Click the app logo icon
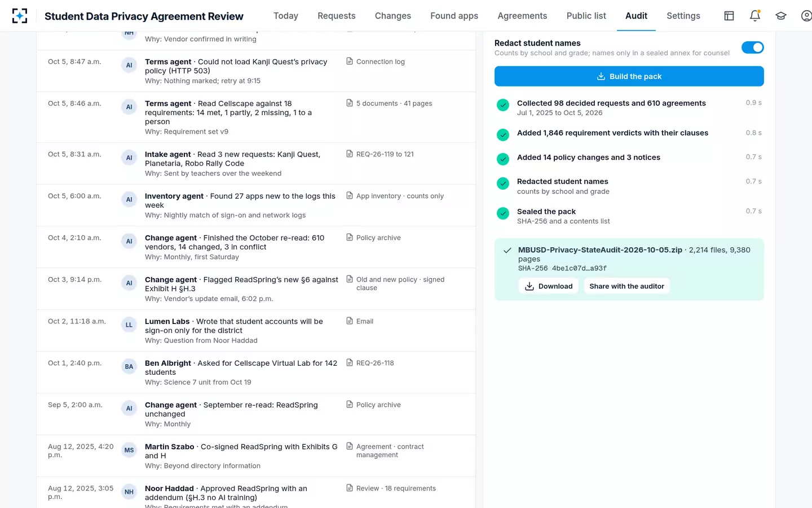 tap(20, 16)
